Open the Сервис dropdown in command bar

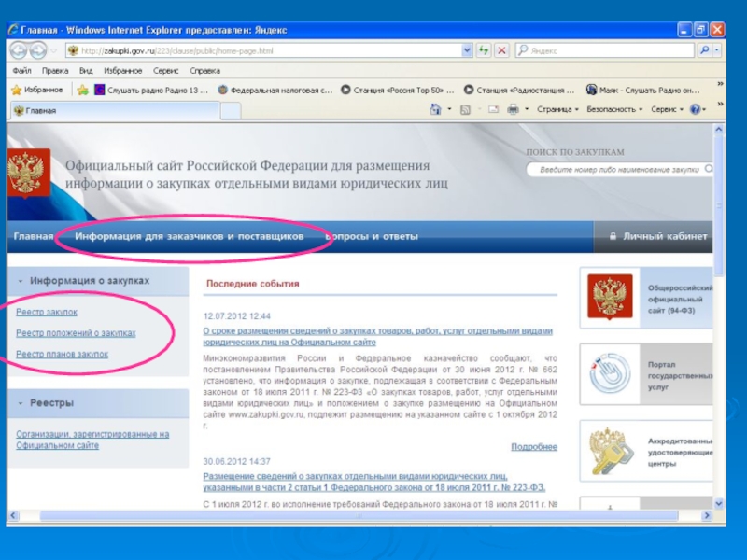click(x=667, y=109)
